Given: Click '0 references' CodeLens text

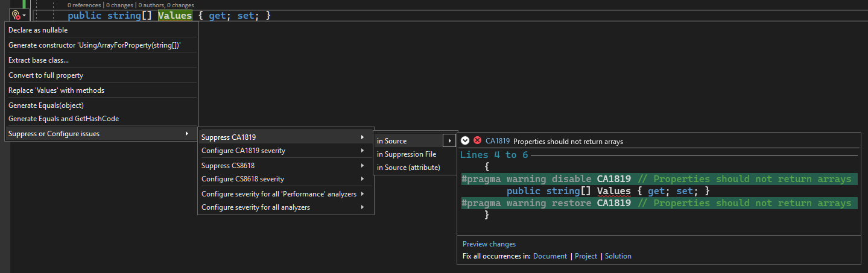Looking at the screenshot, I should pyautogui.click(x=84, y=5).
